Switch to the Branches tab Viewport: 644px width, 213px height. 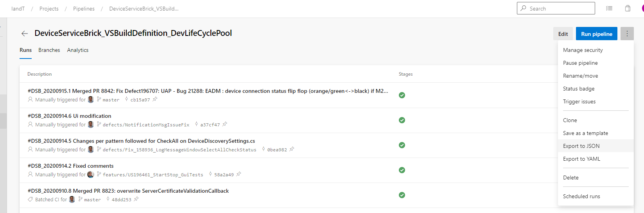(49, 50)
